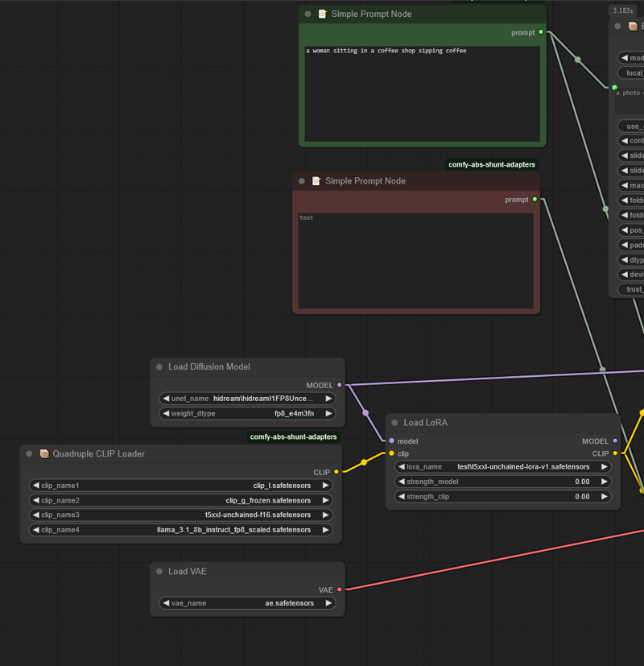Select the previous unet_name with left arrow
The height and width of the screenshot is (666, 644).
pyautogui.click(x=166, y=399)
